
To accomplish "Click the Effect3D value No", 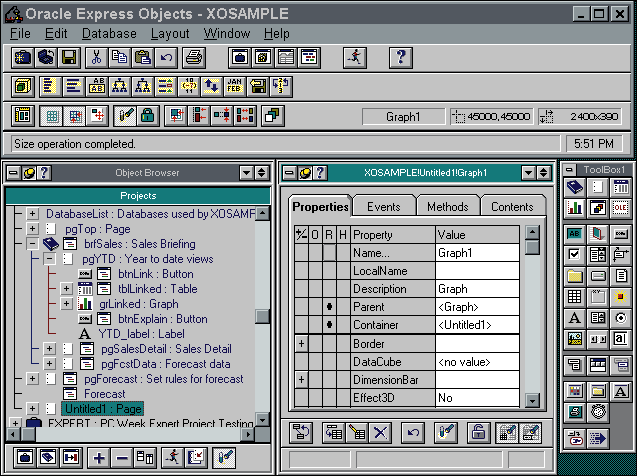I will 477,398.
